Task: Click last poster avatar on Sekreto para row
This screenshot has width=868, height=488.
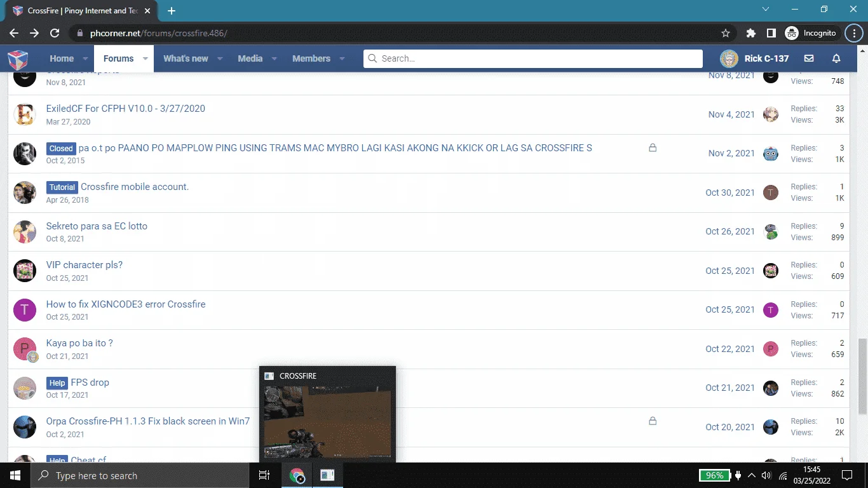Action: 771,232
